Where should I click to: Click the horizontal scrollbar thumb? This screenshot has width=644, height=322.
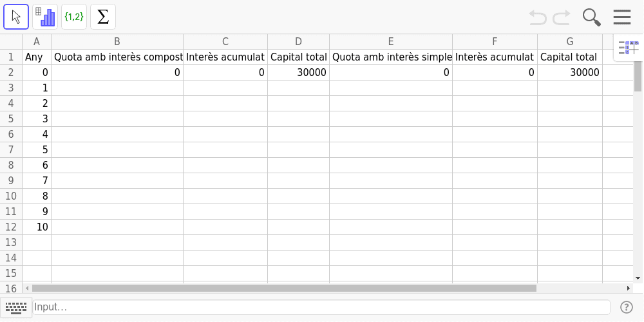(283, 289)
